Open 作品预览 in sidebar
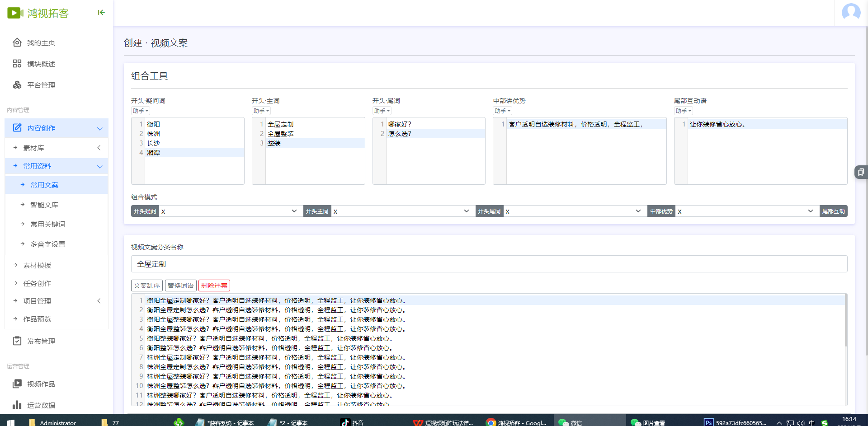 tap(37, 319)
